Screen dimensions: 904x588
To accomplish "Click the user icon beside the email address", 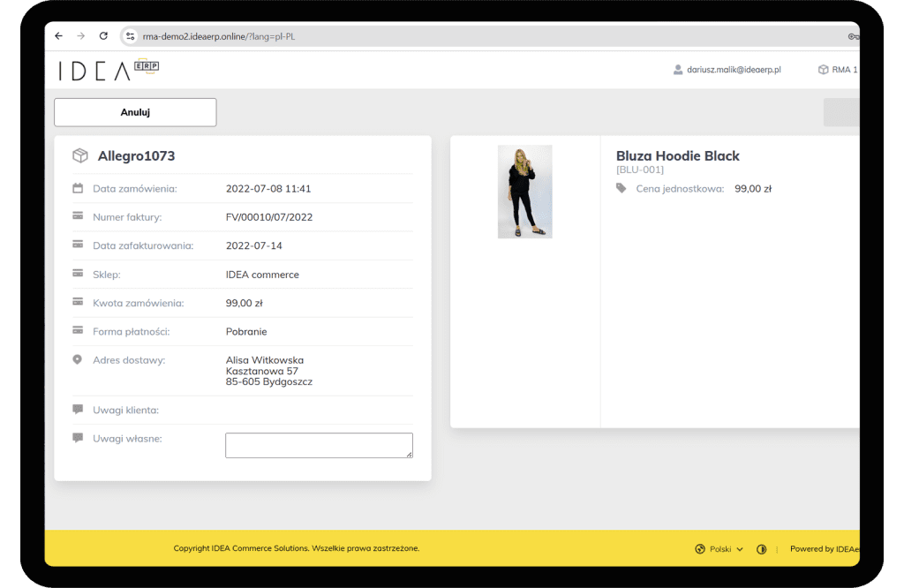I will 678,70.
